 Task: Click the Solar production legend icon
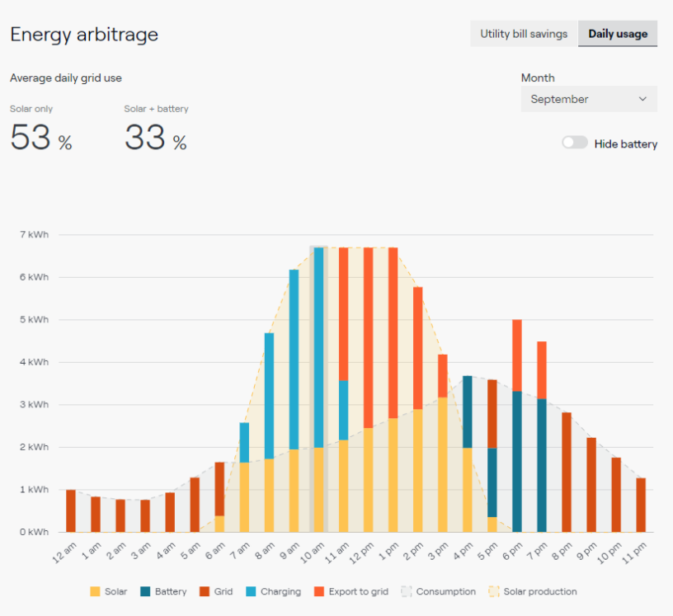coord(494,591)
